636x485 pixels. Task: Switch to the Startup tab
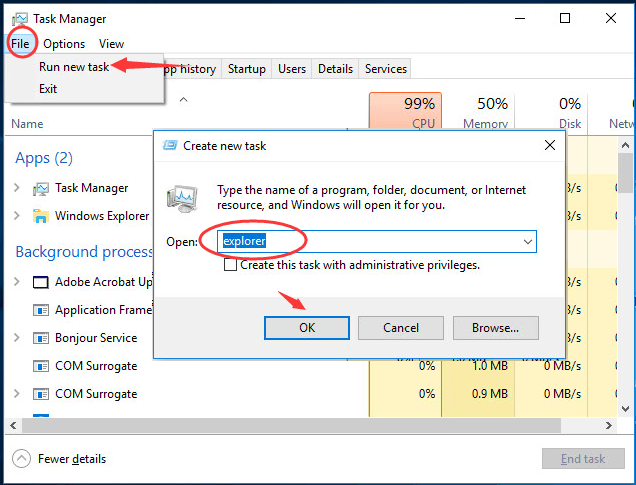247,69
